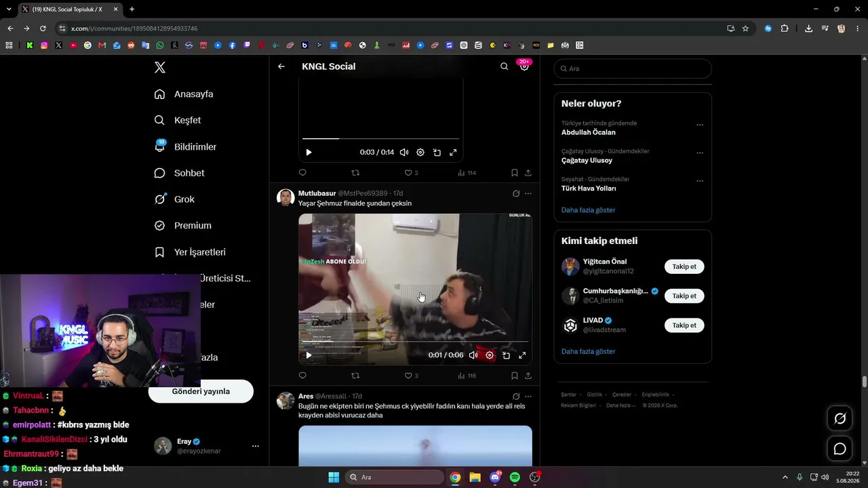
Task: Reply to Mutlubasur's post
Action: [302, 375]
